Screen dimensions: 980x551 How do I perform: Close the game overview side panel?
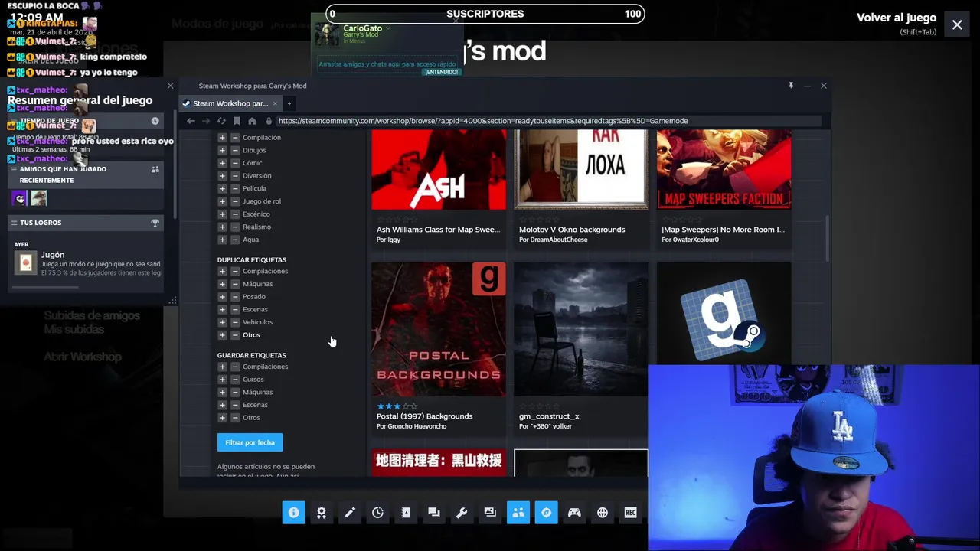171,86
